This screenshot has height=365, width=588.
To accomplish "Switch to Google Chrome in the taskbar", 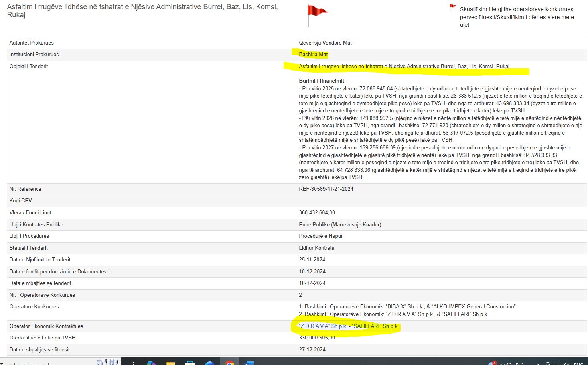I will pyautogui.click(x=229, y=363).
